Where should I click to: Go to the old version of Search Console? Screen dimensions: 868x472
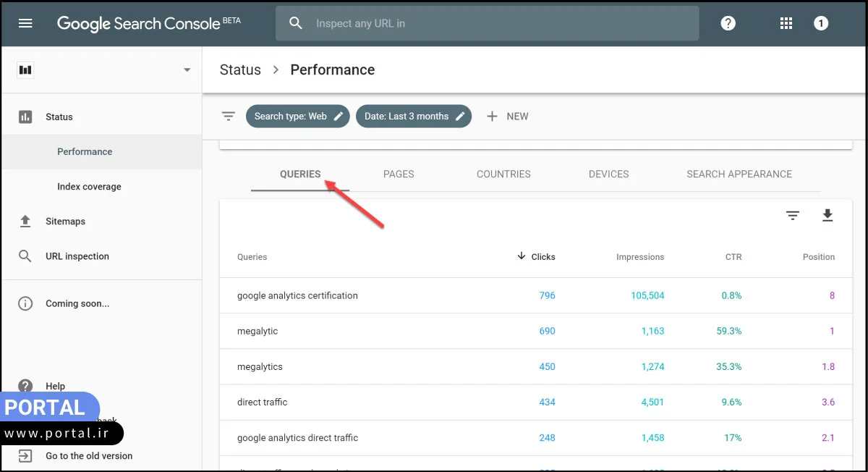click(89, 455)
